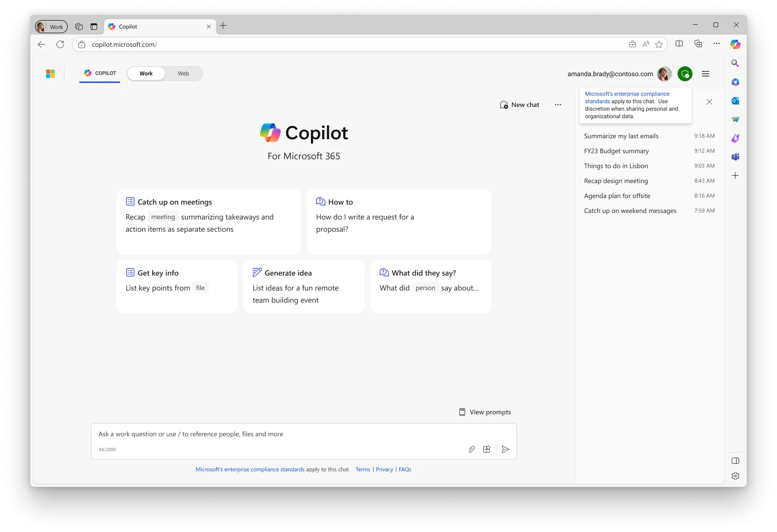Open the Edge sidebar search icon
Screen dimensions: 777x532
tap(735, 63)
